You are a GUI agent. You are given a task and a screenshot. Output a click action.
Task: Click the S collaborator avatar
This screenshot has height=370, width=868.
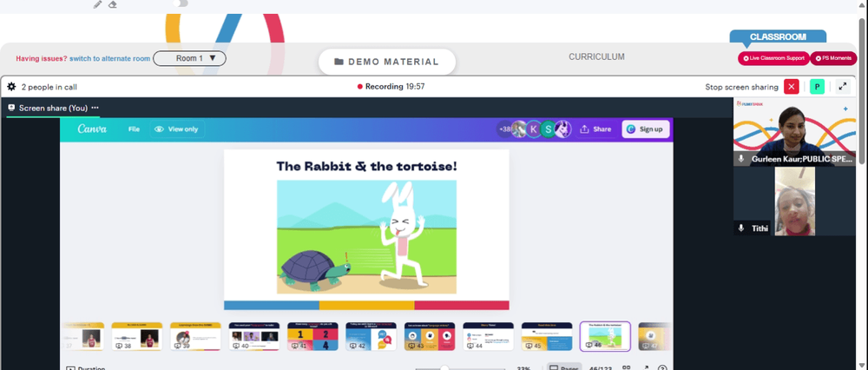tap(549, 129)
